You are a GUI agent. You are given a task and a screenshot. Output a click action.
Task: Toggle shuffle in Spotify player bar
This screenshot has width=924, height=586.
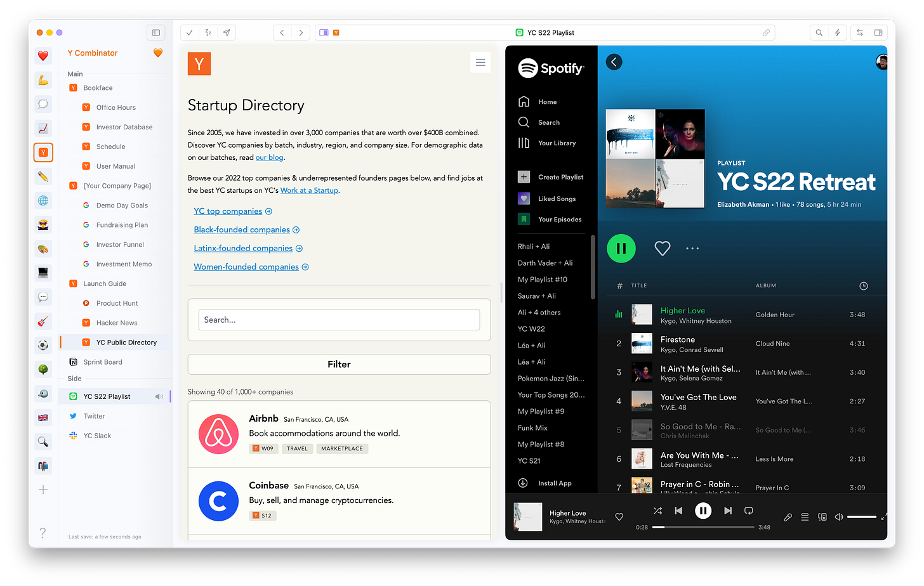coord(657,511)
